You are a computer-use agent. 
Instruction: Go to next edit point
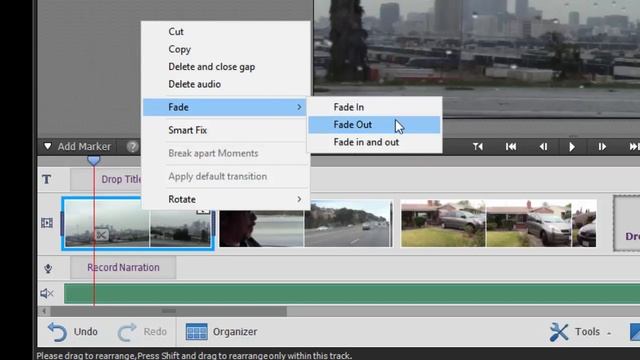[x=634, y=147]
